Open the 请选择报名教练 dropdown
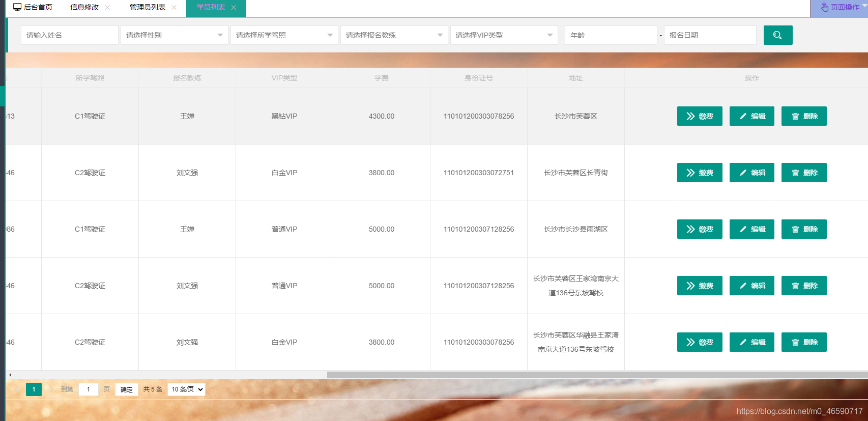Screen dimensions: 868x421 click(x=394, y=35)
